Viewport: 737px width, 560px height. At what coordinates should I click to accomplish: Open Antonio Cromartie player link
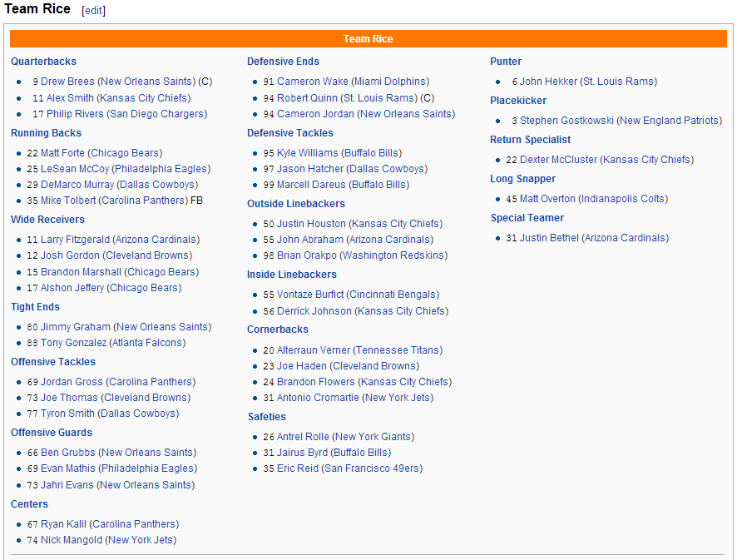(x=319, y=397)
